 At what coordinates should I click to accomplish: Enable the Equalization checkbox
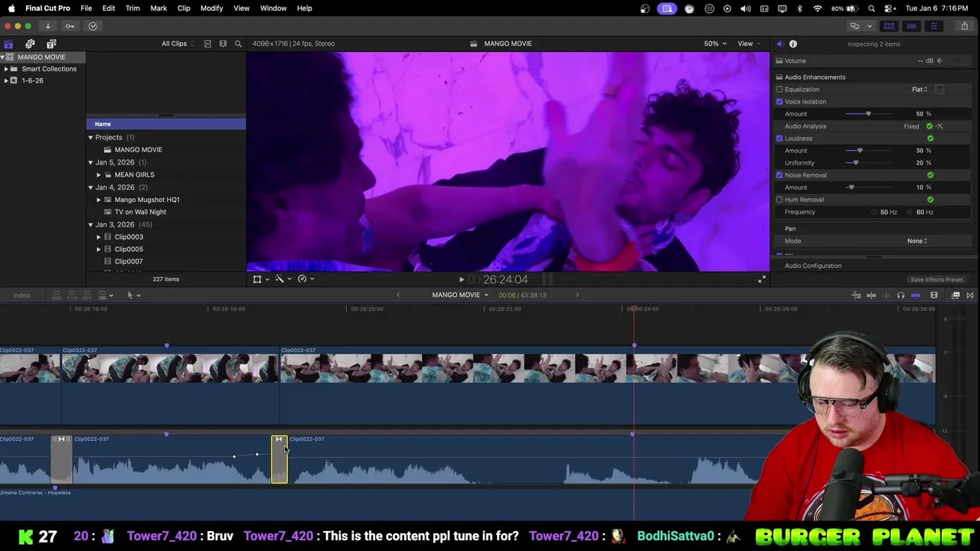click(779, 90)
